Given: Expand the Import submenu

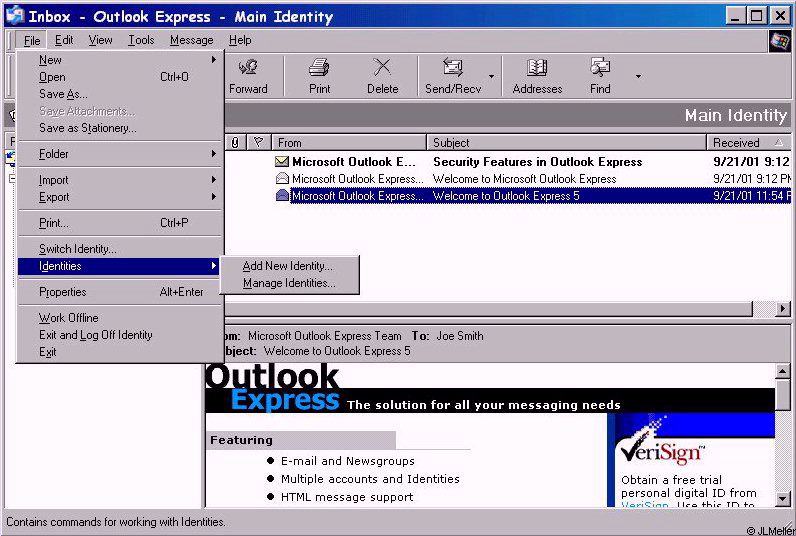Looking at the screenshot, I should [119, 180].
